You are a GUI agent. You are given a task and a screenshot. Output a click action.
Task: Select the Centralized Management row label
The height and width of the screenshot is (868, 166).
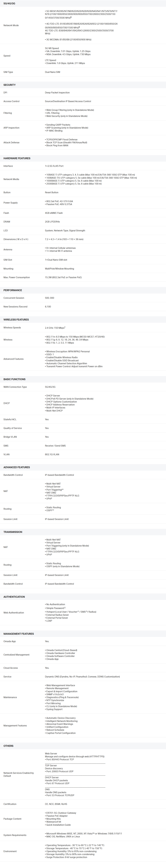pyautogui.click(x=16, y=655)
